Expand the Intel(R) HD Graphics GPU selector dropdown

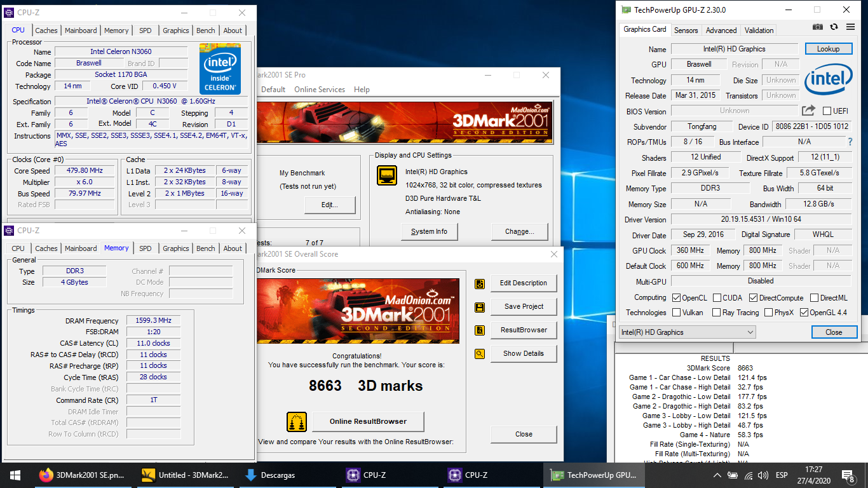688,332
